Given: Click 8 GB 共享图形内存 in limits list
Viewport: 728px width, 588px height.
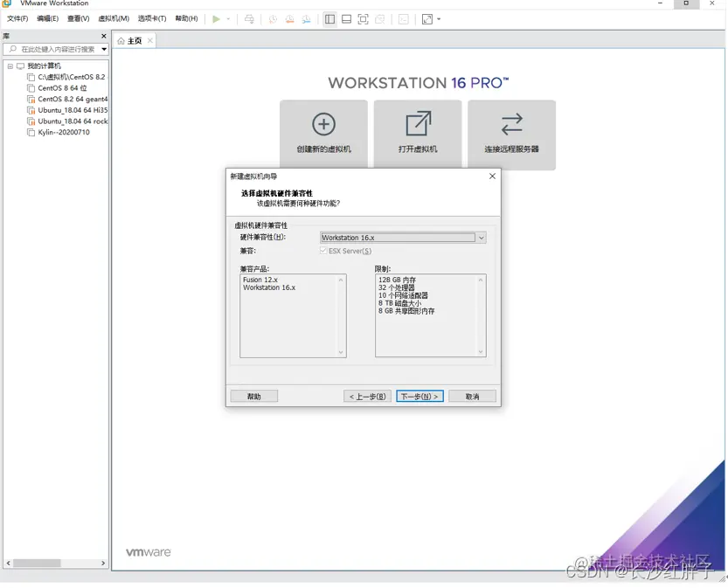Looking at the screenshot, I should [406, 311].
